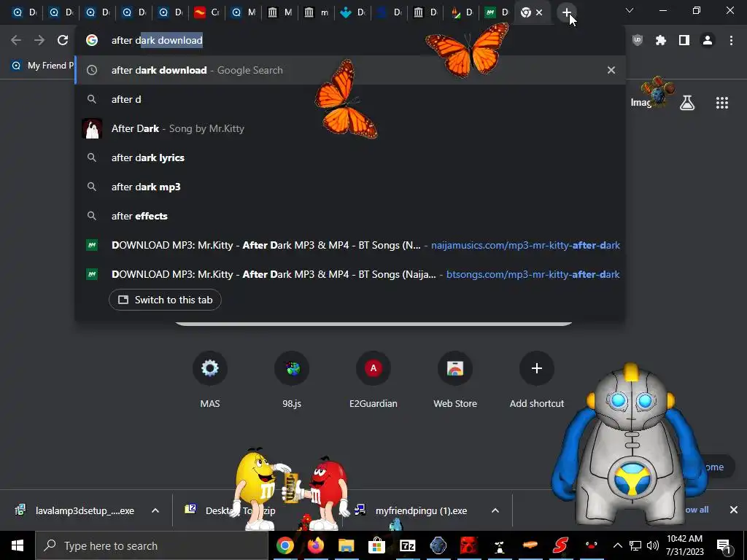This screenshot has width=747, height=560.
Task: Switch to the red-icon 'Cr' tab
Action: tap(206, 12)
